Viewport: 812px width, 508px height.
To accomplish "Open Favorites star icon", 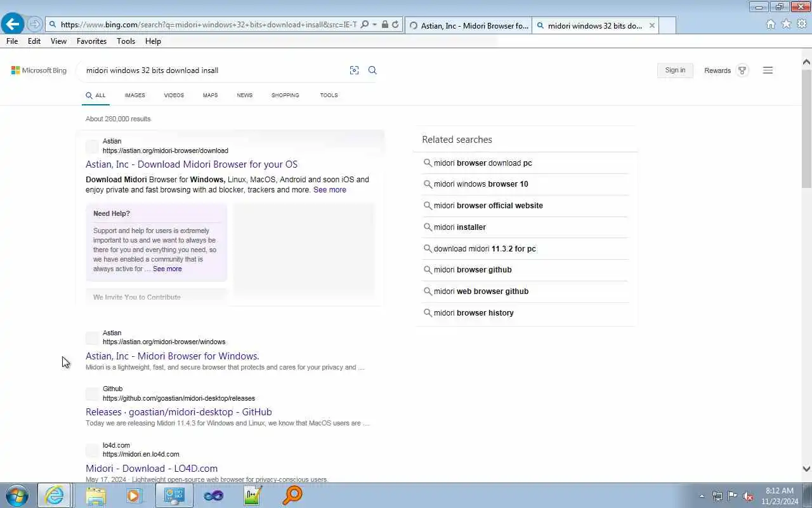I will [x=786, y=24].
